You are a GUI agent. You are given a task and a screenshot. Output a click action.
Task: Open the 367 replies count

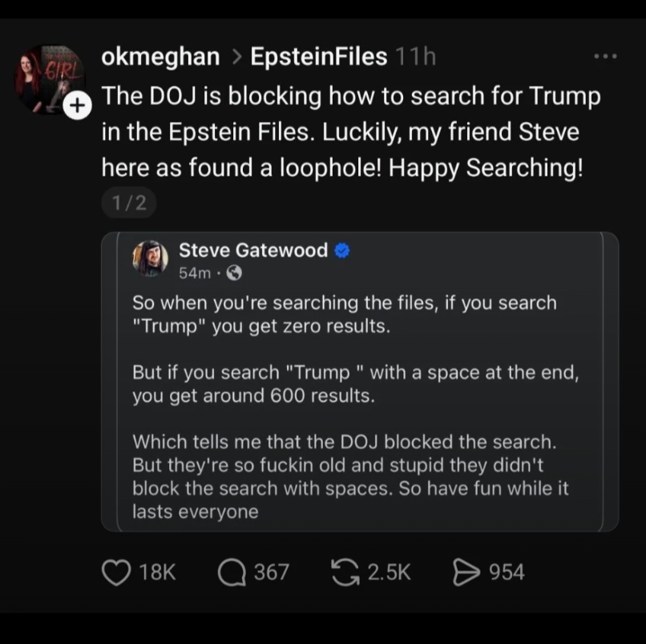point(272,572)
